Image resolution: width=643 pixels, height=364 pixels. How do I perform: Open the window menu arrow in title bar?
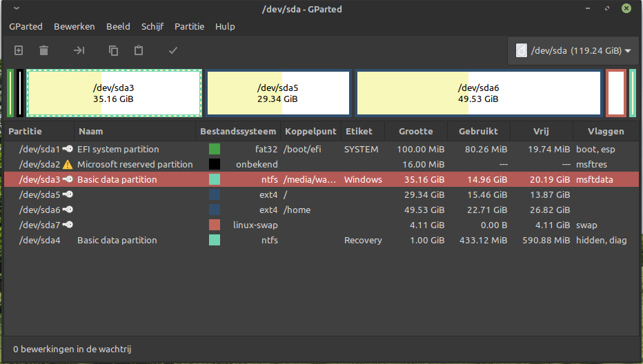16,10
